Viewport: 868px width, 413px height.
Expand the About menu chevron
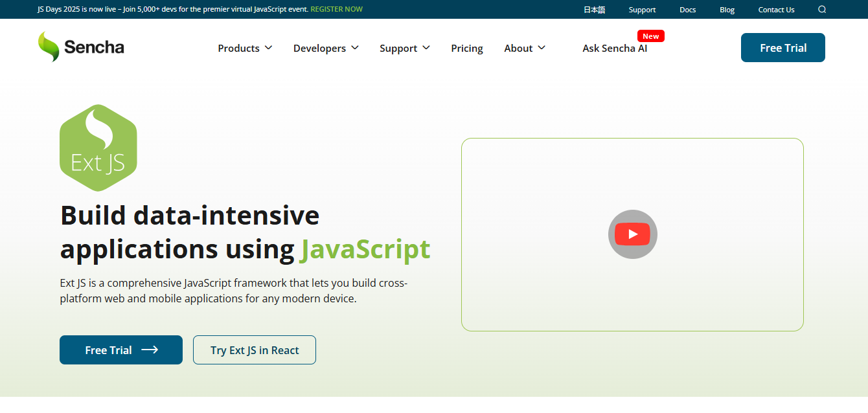[x=542, y=48]
